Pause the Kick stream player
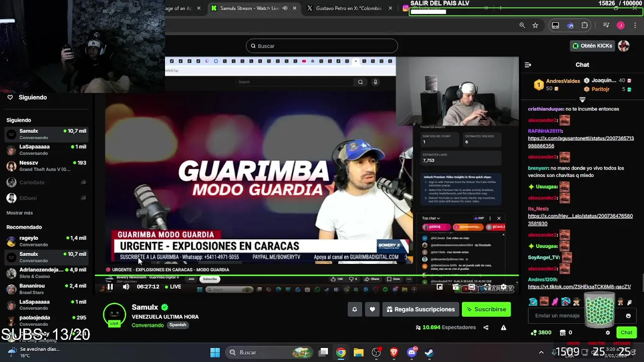 tap(110, 287)
